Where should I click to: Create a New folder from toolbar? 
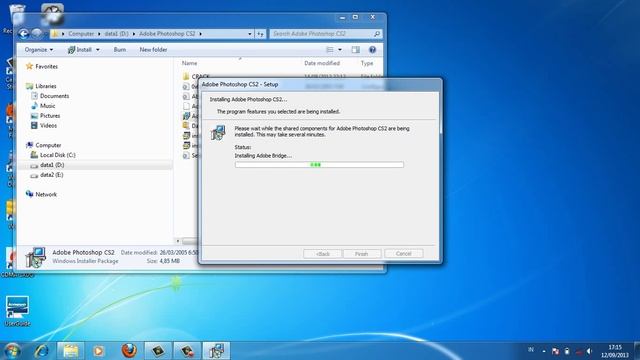(x=153, y=50)
